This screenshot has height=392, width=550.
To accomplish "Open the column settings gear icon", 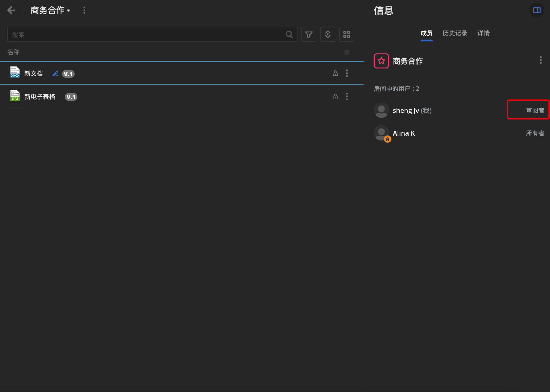I will (347, 52).
